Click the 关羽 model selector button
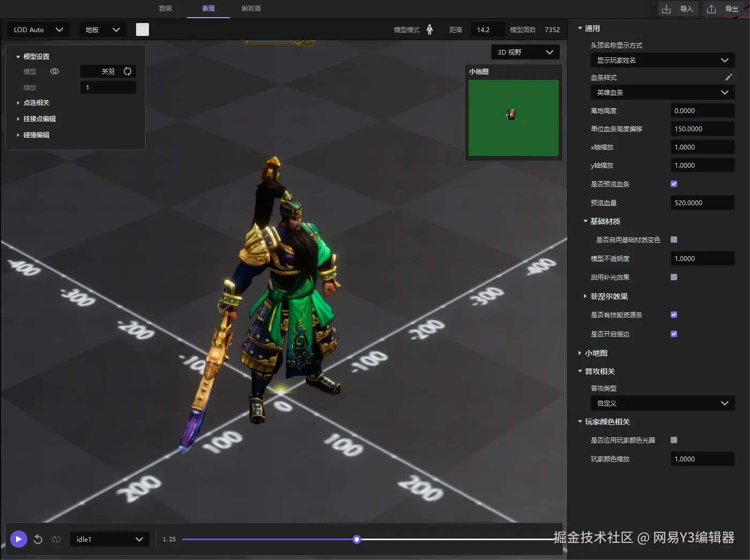 tap(108, 71)
